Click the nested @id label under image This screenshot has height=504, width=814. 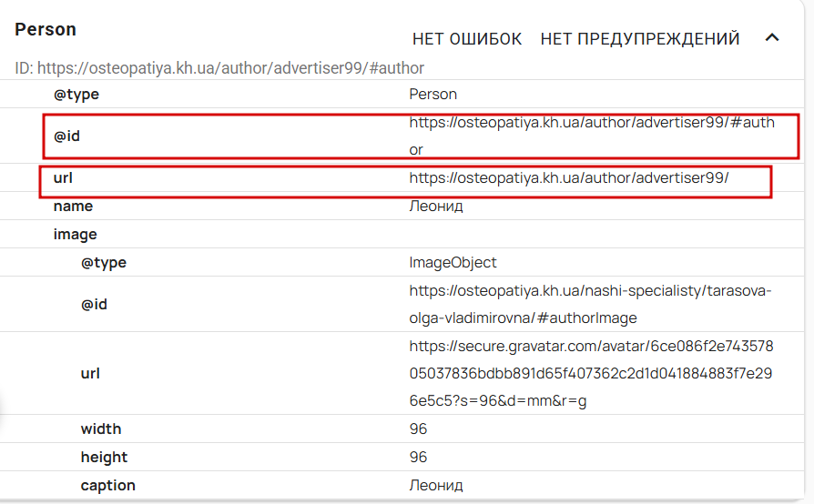click(94, 305)
